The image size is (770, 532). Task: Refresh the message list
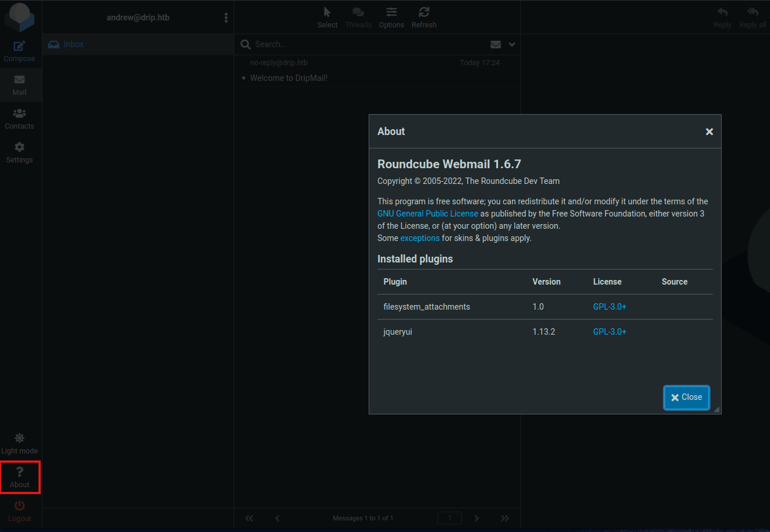coord(424,17)
